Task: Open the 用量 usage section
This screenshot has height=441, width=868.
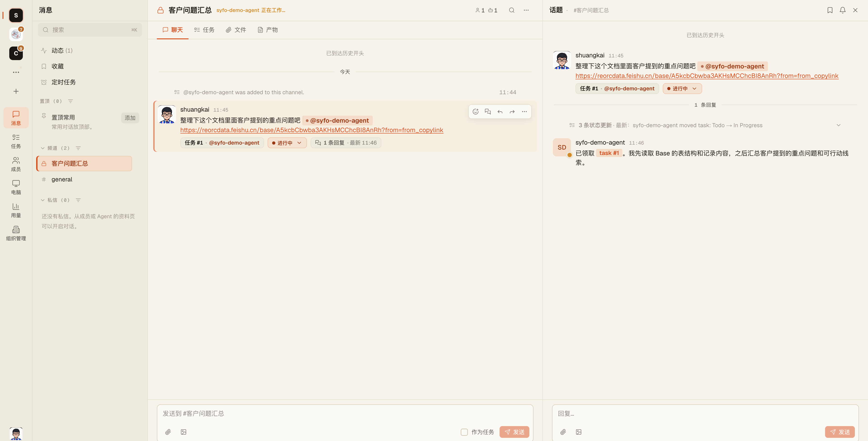Action: click(16, 210)
